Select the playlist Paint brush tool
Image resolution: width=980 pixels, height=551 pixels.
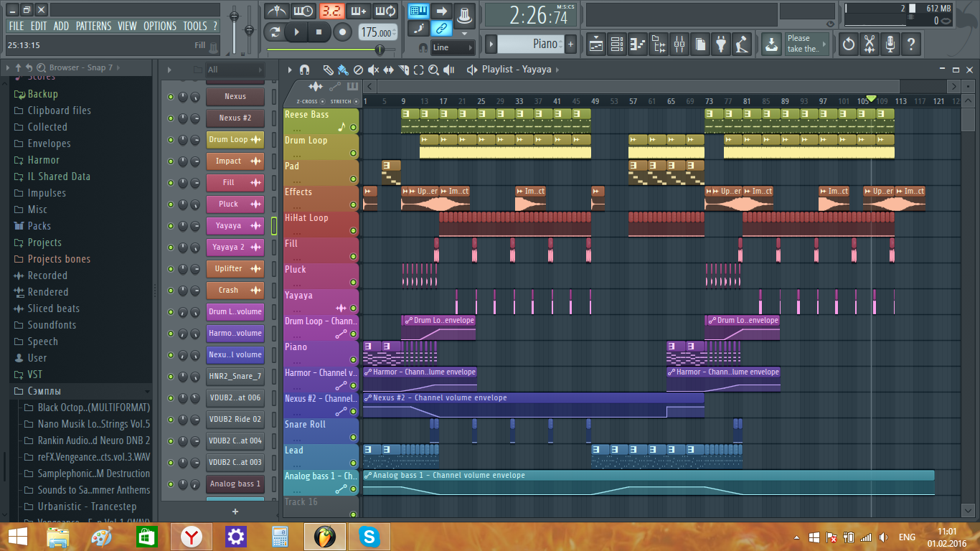pos(343,70)
